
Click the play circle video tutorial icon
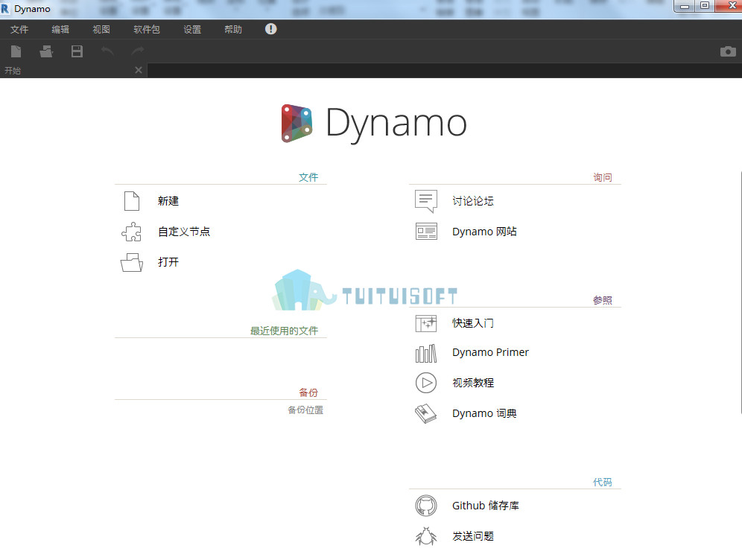pos(426,383)
